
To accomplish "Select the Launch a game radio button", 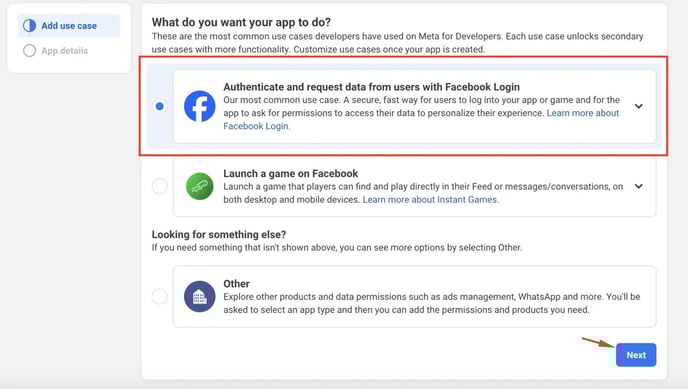I will (160, 186).
